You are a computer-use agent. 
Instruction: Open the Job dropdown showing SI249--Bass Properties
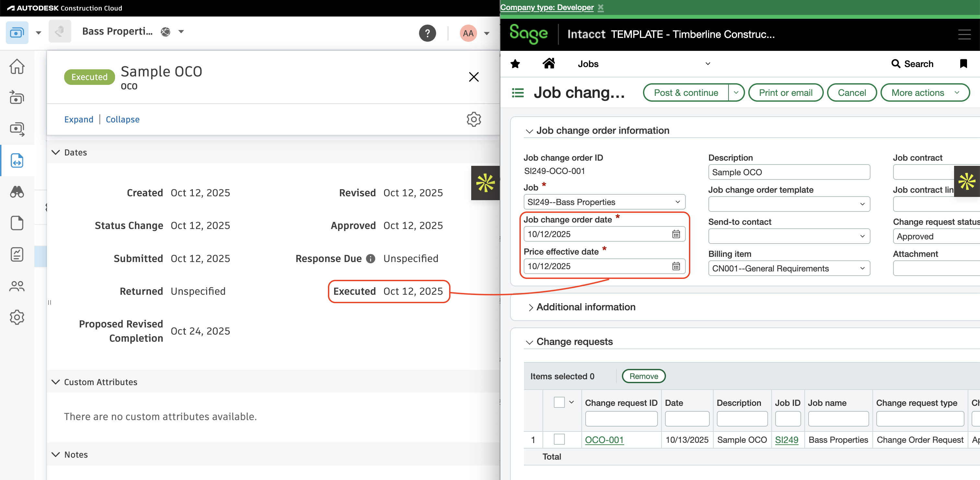[x=677, y=202]
